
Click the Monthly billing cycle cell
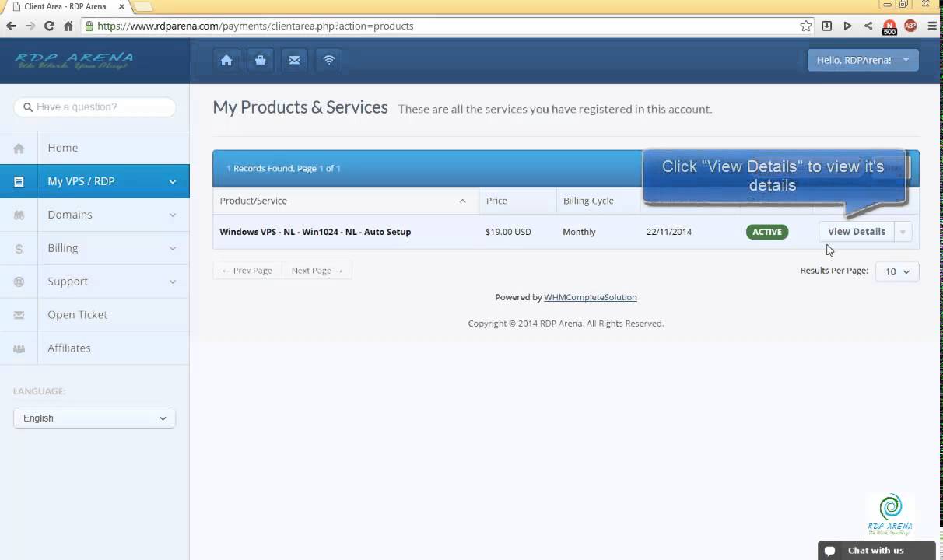tap(579, 232)
